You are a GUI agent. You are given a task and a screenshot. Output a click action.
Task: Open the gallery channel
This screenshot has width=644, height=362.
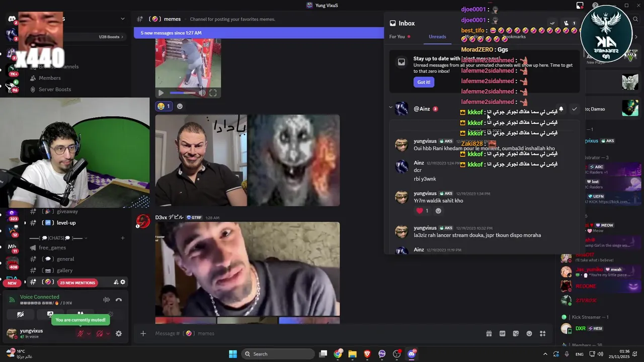click(x=64, y=270)
